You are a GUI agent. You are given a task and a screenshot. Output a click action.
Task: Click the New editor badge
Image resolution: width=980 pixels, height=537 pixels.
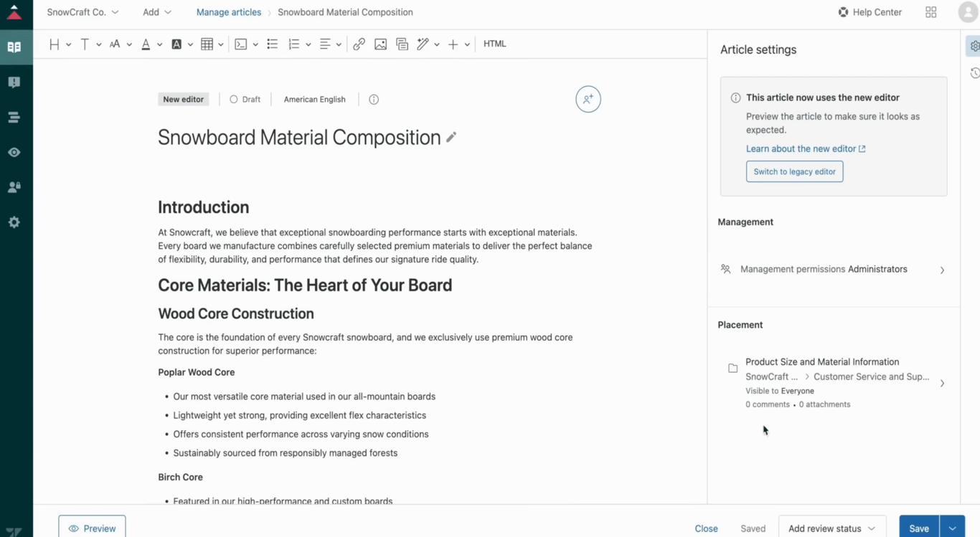[183, 100]
